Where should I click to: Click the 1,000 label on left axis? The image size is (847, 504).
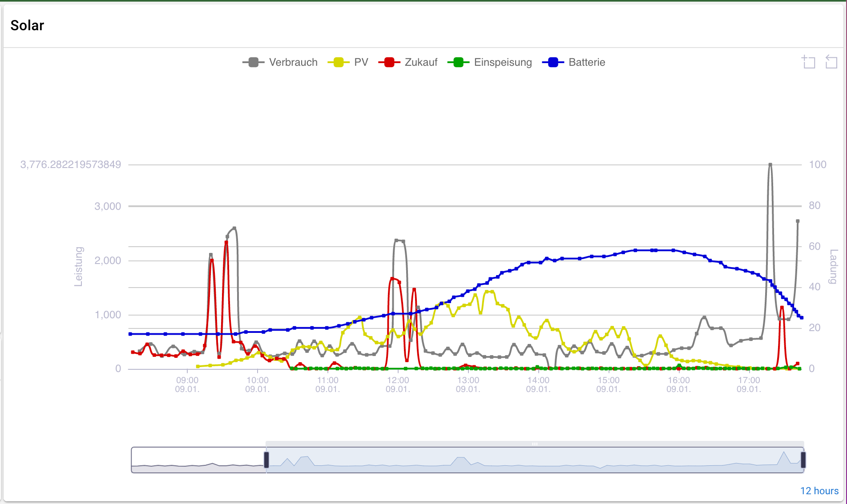pos(108,315)
